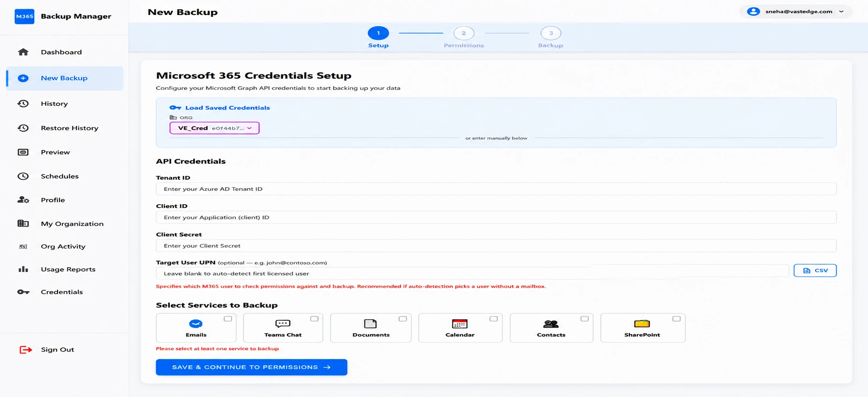Click the M365 logo badge
Image resolution: width=868 pixels, height=397 pixels.
pos(24,16)
